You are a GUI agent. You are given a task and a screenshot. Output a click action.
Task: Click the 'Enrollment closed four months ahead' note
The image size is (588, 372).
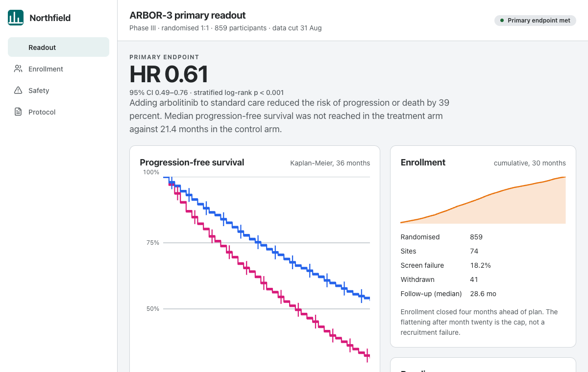click(479, 322)
